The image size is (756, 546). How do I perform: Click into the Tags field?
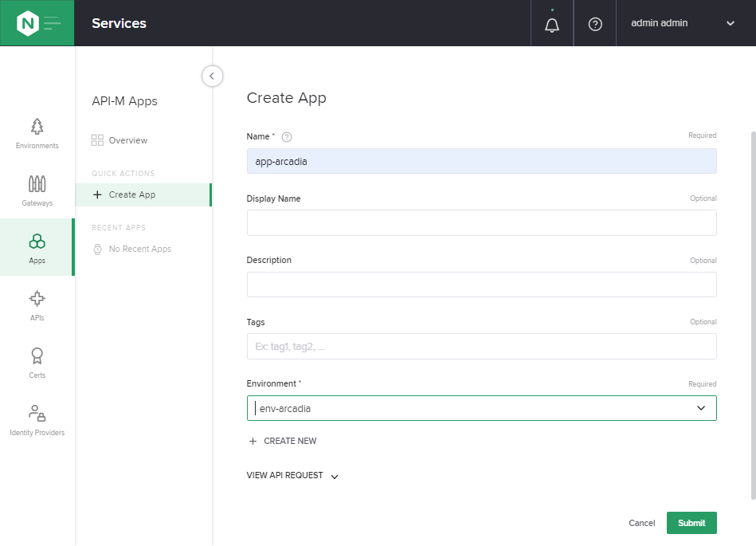[482, 346]
